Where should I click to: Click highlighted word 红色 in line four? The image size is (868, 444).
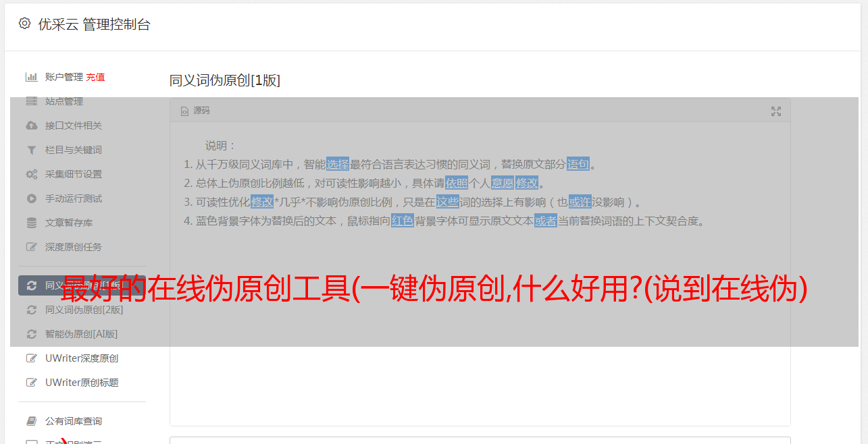click(x=403, y=221)
